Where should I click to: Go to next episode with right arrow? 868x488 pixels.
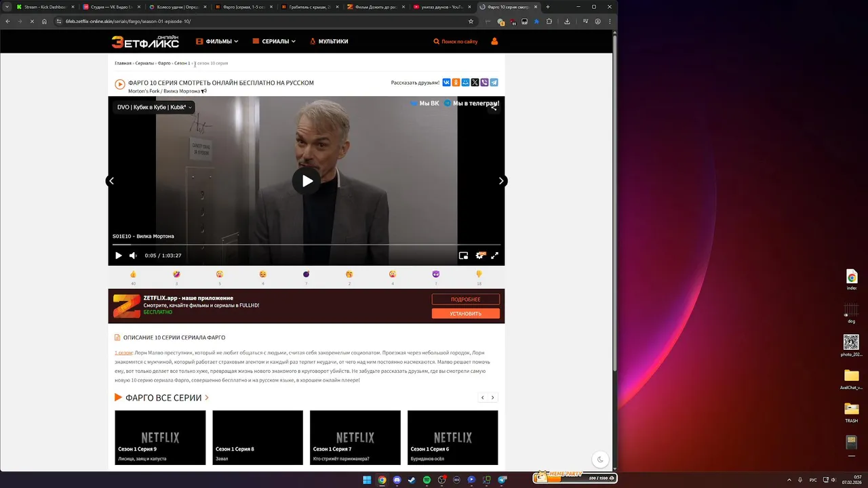(x=501, y=181)
